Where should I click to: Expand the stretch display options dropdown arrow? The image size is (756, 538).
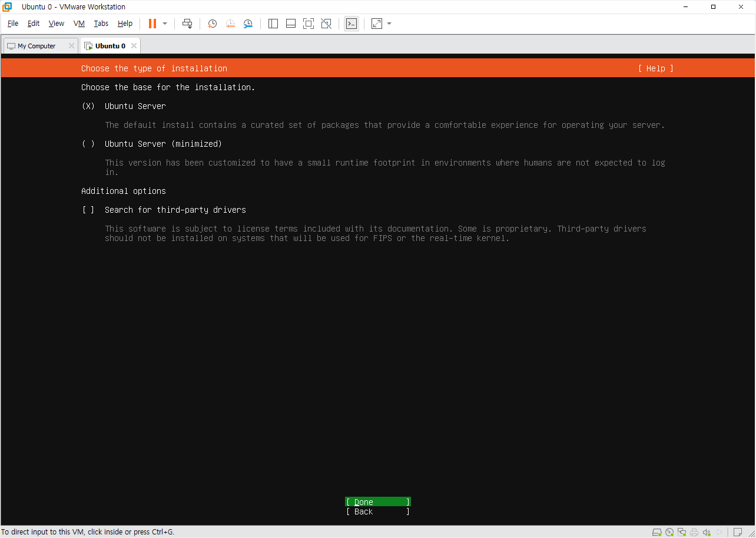point(389,24)
